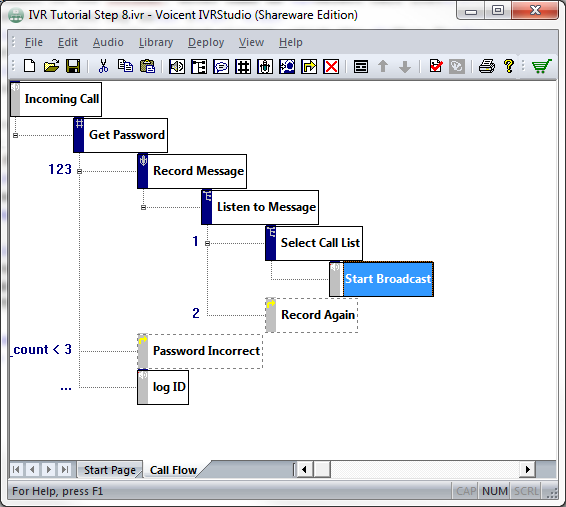Click the Cut scissors icon
Viewport: 566px width, 507px height.
coord(103,66)
